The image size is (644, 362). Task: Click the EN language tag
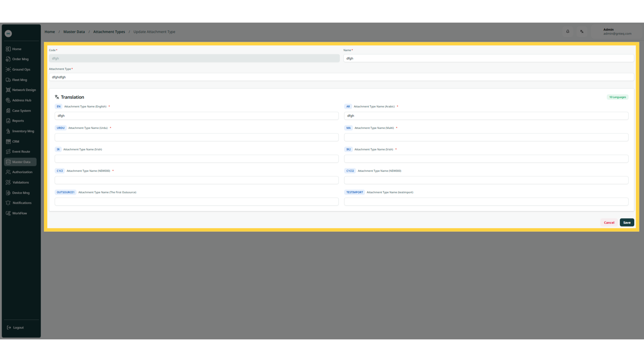[58, 107]
